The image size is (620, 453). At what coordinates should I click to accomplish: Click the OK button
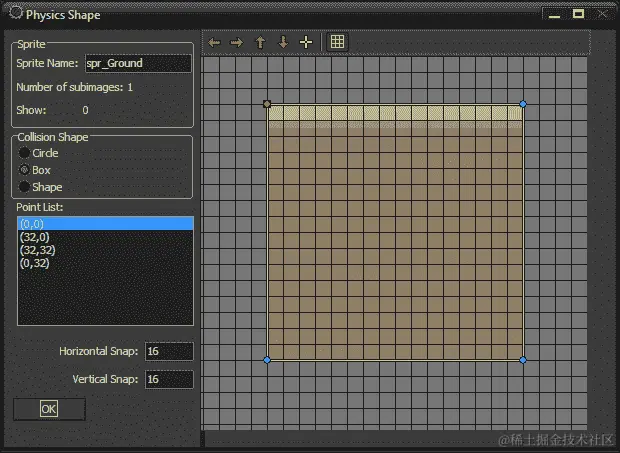tap(49, 409)
